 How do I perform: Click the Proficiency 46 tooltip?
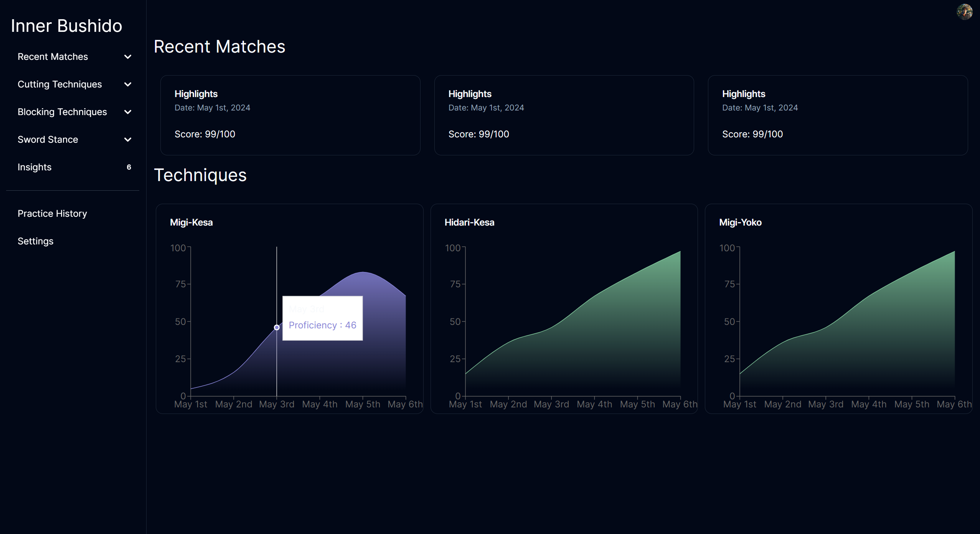click(322, 318)
